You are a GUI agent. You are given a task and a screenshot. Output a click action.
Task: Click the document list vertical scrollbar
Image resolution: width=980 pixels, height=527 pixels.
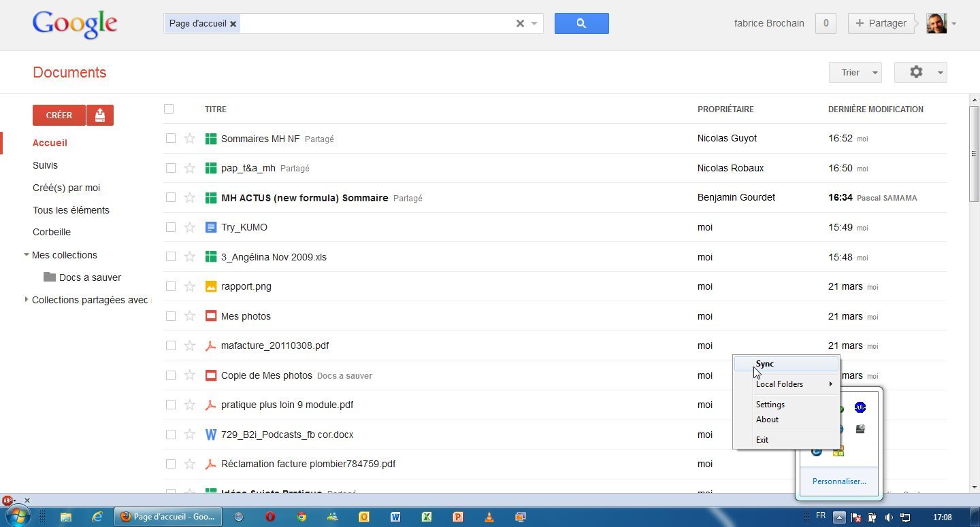click(974, 153)
